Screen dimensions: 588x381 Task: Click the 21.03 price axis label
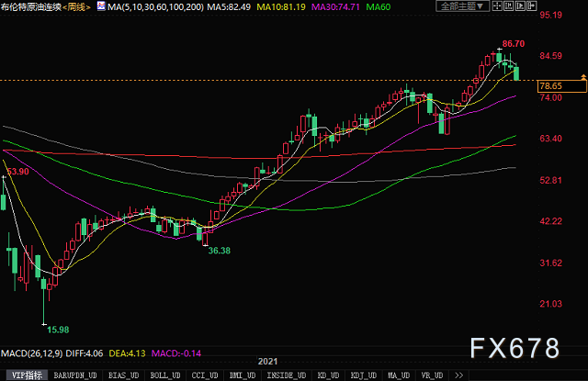coord(551,304)
